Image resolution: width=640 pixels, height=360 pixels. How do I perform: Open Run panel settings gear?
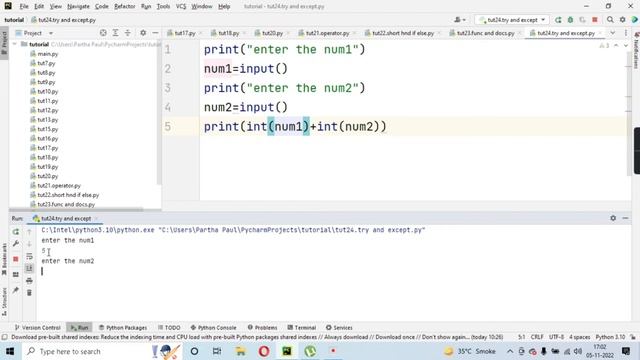[x=613, y=218]
